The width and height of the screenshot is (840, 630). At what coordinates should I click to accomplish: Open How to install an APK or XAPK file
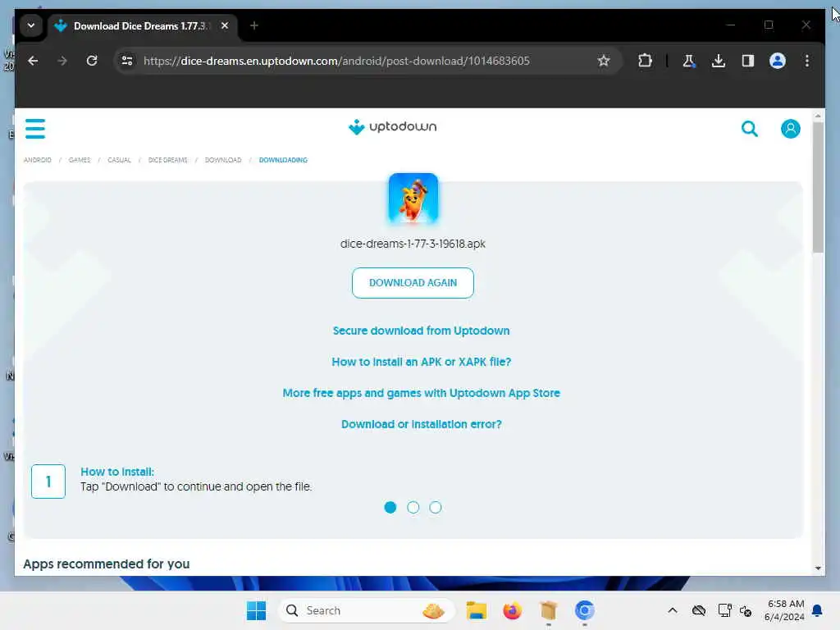pos(421,362)
